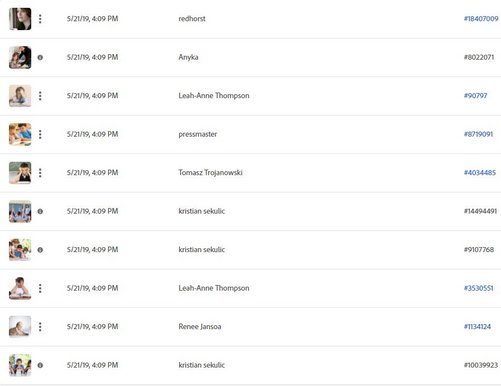Click info icon for asset #10039923
This screenshot has width=501, height=386.
click(x=40, y=365)
